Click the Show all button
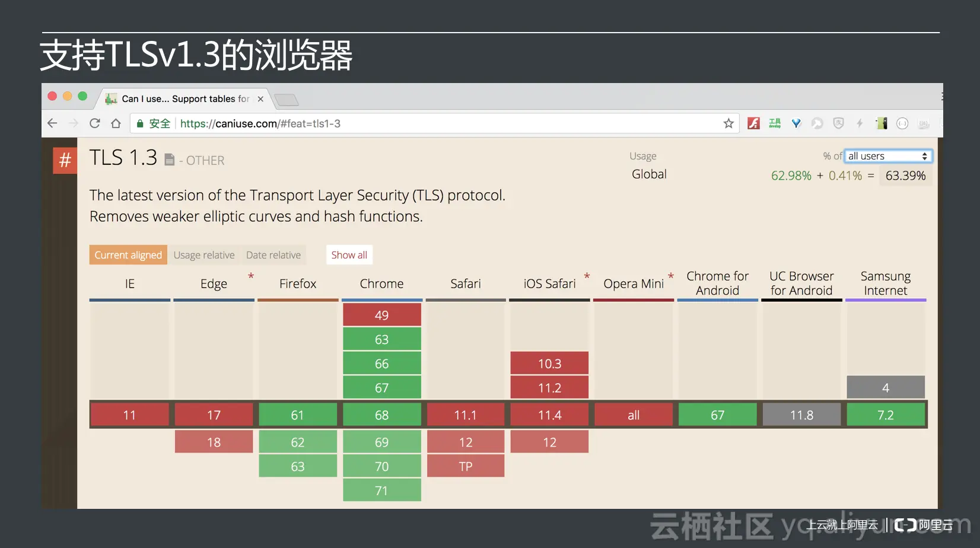The height and width of the screenshot is (548, 980). click(349, 255)
